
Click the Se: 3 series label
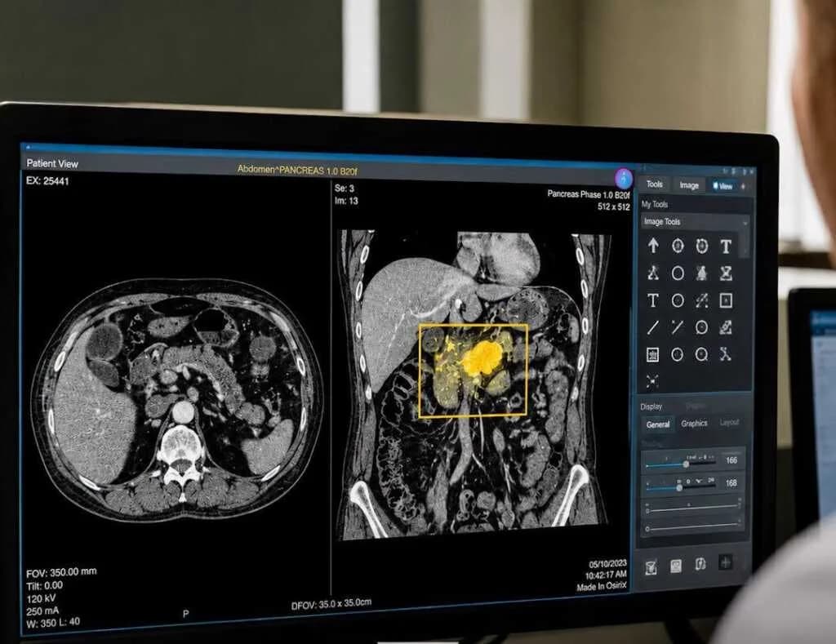(x=345, y=189)
